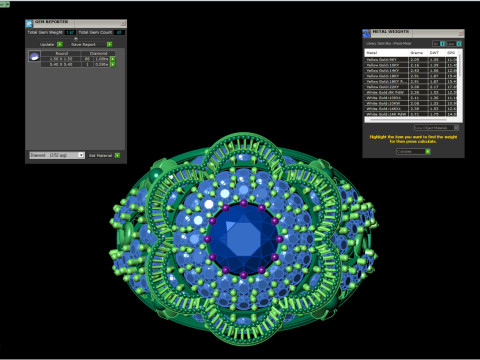Sort by the Metal column header
Screen dimensions: 480x360
coord(386,53)
